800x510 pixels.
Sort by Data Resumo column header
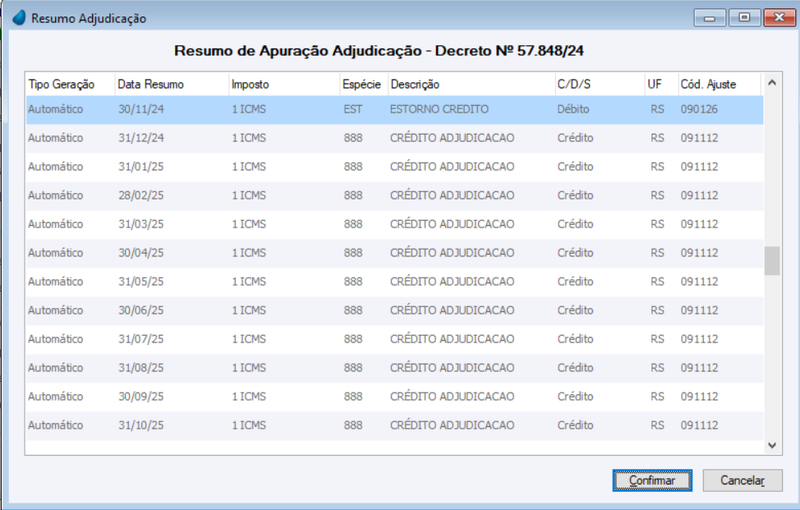(171, 84)
